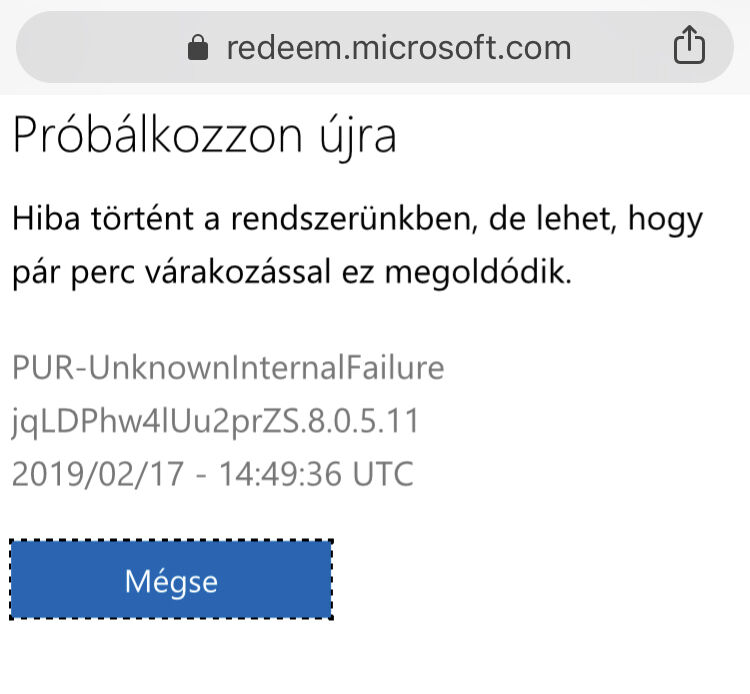Click the 2019/02/17 date text

coord(98,474)
